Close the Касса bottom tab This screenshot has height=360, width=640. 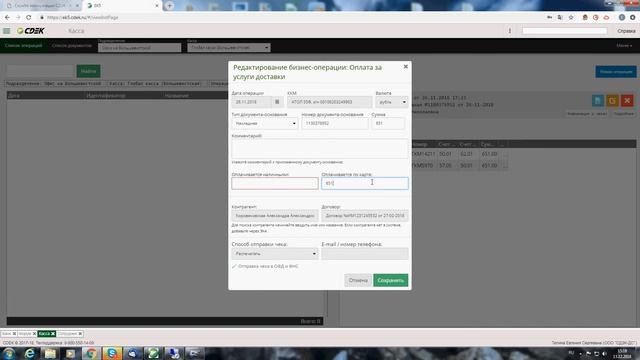(x=53, y=334)
